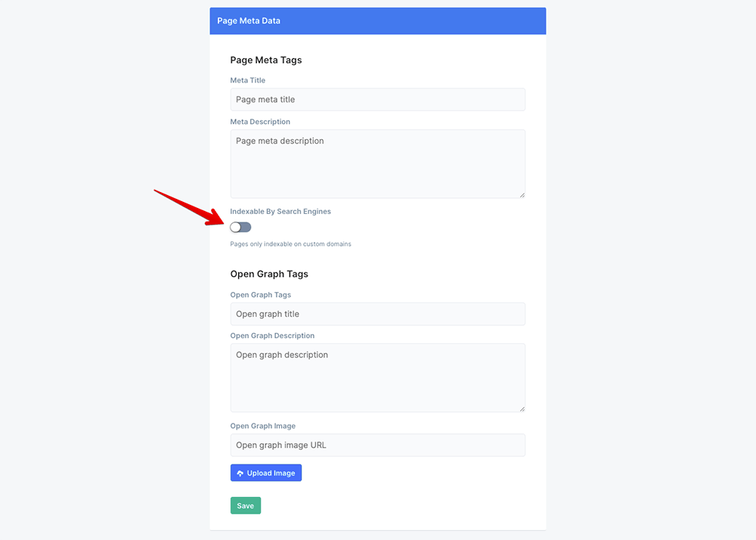Viewport: 756px width, 540px height.
Task: Click the Indexable By Search Engines label
Action: [x=280, y=211]
